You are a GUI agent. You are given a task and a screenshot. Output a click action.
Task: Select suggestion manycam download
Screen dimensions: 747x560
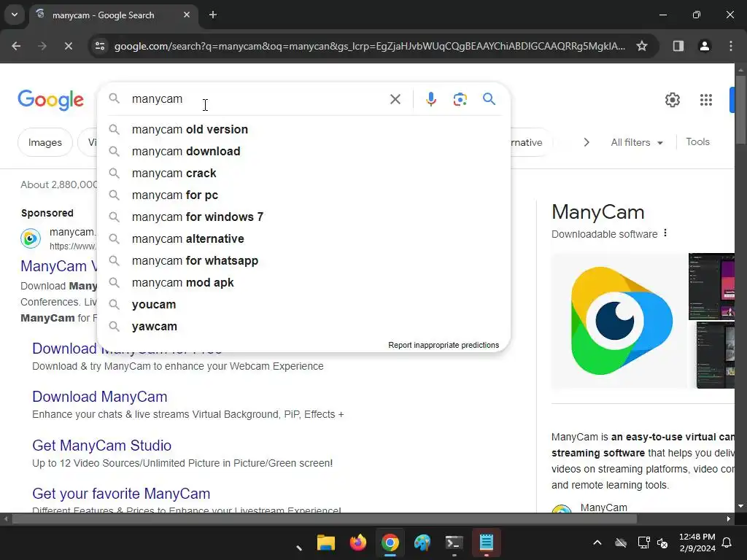tap(303, 152)
